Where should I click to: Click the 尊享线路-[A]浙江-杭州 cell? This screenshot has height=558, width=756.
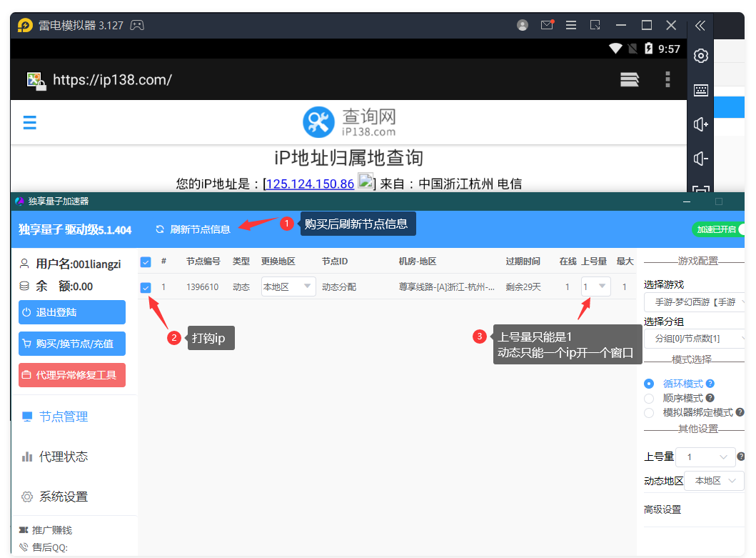447,287
